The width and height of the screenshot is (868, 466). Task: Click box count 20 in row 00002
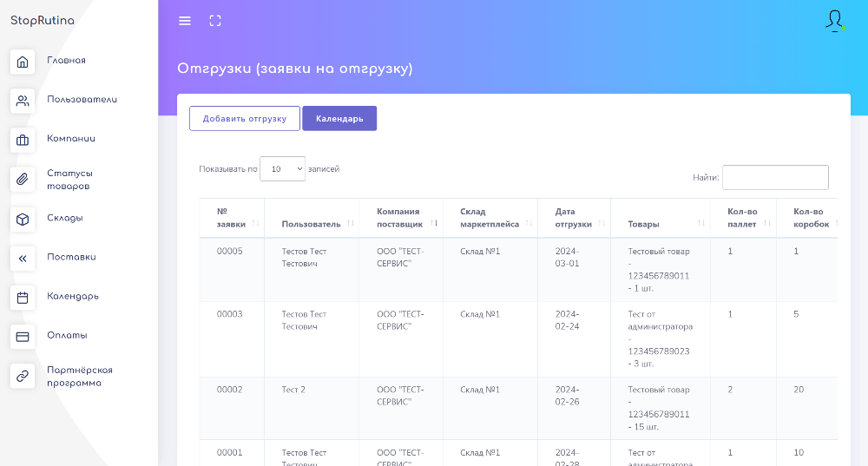coord(799,390)
